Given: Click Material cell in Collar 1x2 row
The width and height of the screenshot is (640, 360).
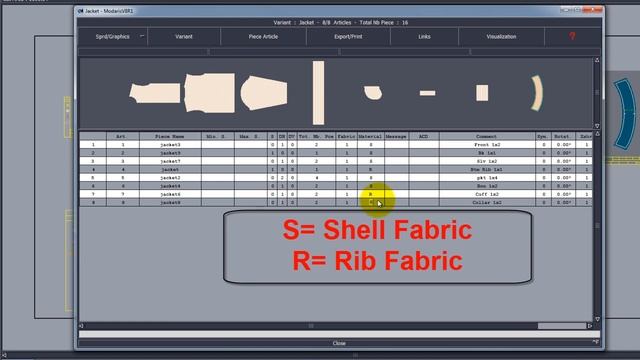Looking at the screenshot, I should pyautogui.click(x=370, y=202).
